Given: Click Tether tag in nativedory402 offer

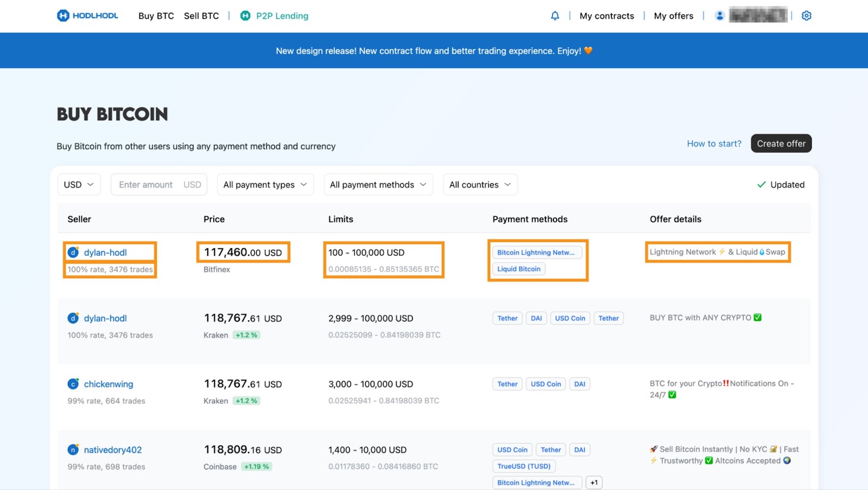Looking at the screenshot, I should tap(551, 450).
